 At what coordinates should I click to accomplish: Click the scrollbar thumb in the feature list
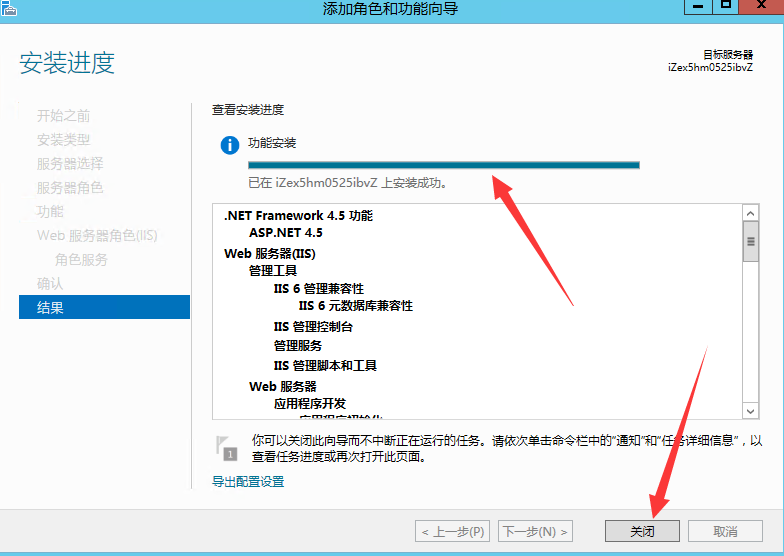pos(750,241)
